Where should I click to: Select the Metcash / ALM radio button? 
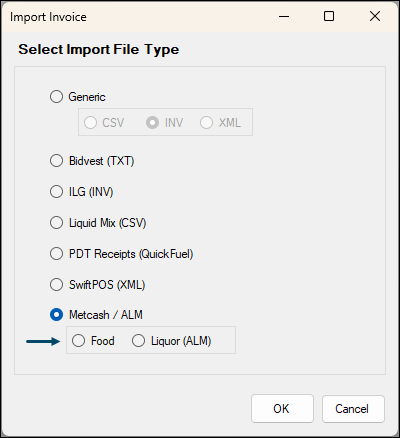(x=56, y=315)
